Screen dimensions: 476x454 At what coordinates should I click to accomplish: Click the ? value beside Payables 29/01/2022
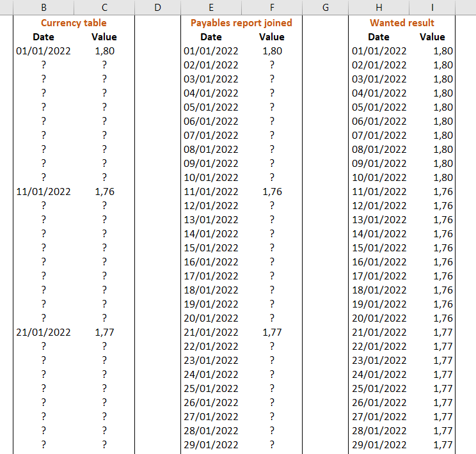pos(272,444)
